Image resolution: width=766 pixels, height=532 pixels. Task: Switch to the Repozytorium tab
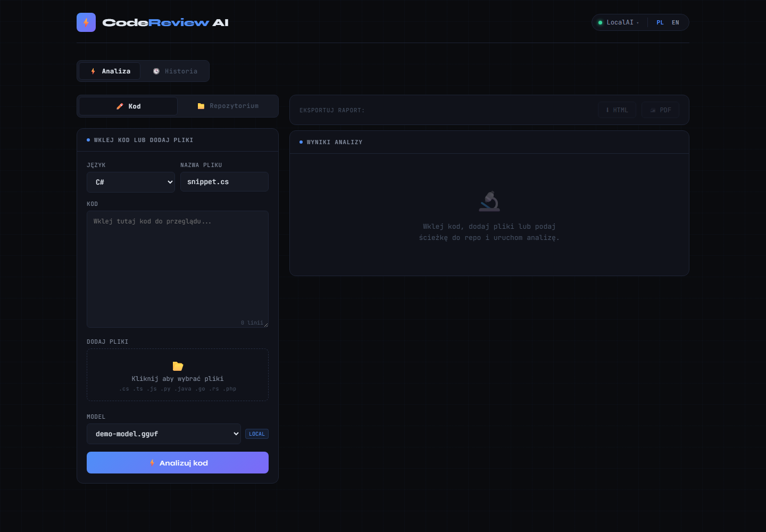(228, 106)
